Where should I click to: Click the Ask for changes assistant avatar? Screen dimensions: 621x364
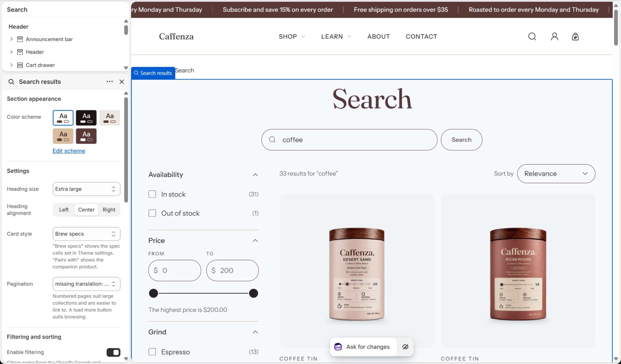pyautogui.click(x=338, y=347)
